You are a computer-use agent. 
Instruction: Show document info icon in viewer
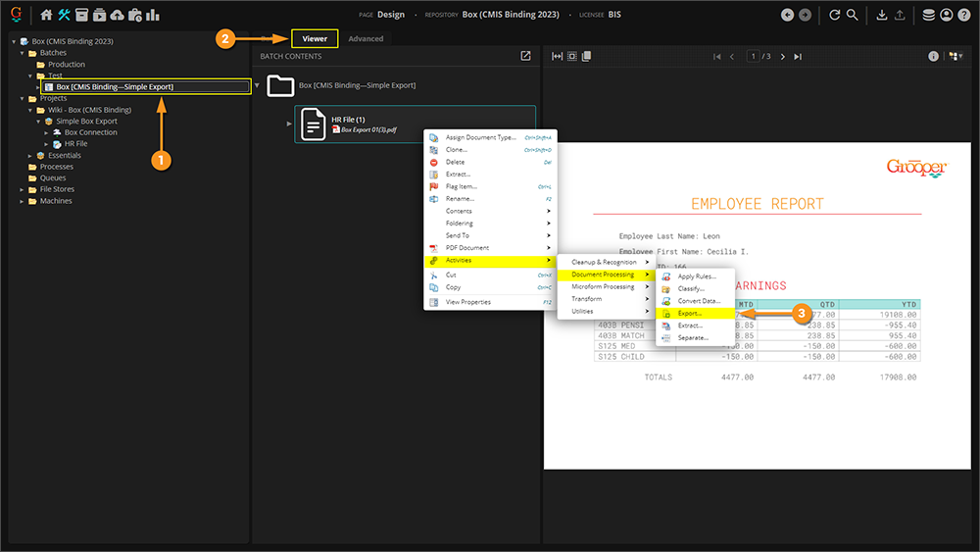tap(933, 56)
